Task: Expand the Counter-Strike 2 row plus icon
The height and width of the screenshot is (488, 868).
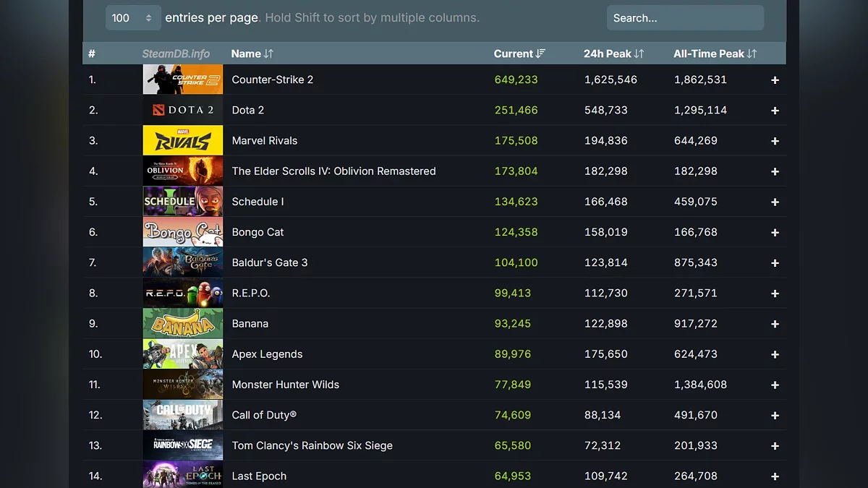Action: [x=775, y=80]
